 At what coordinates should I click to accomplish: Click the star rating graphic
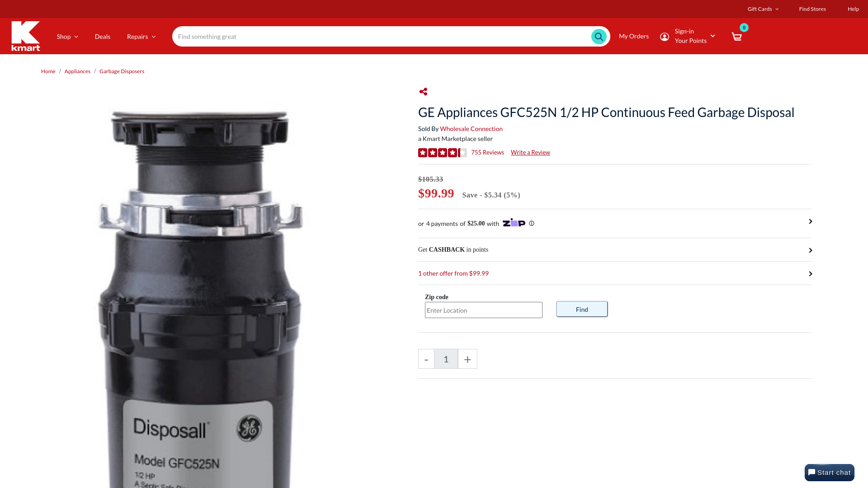(x=442, y=153)
